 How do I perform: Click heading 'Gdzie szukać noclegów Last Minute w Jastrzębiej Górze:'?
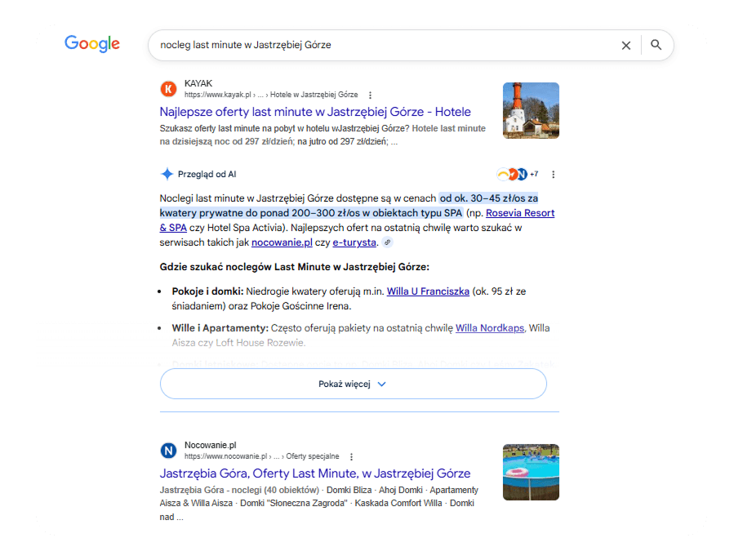pos(294,267)
